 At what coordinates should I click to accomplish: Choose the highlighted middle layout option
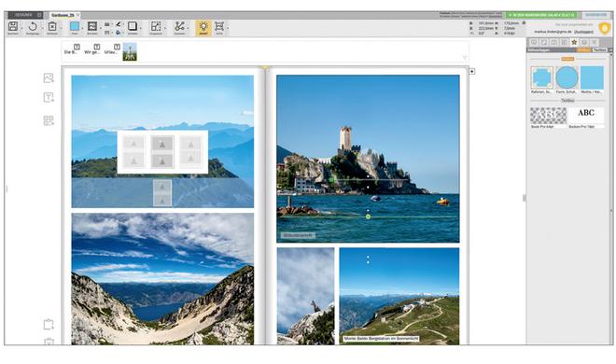coord(162,151)
